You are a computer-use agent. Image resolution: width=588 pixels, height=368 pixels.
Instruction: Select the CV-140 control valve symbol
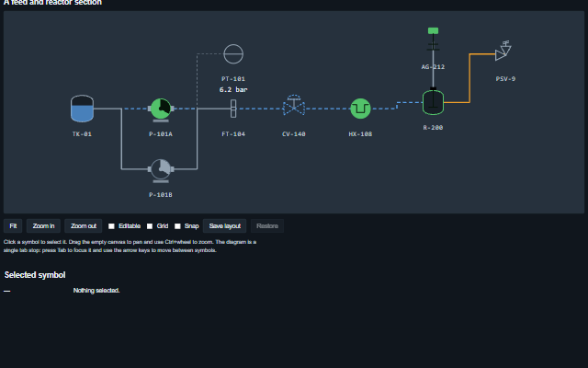(294, 105)
